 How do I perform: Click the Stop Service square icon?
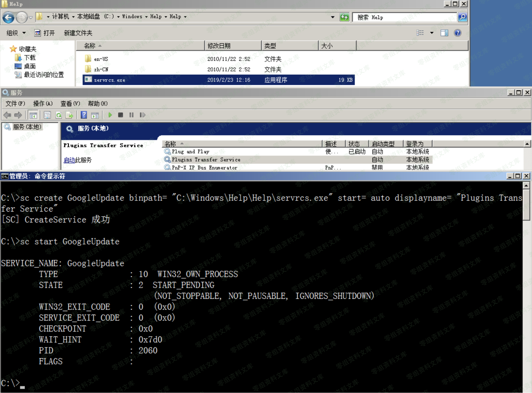click(x=120, y=115)
